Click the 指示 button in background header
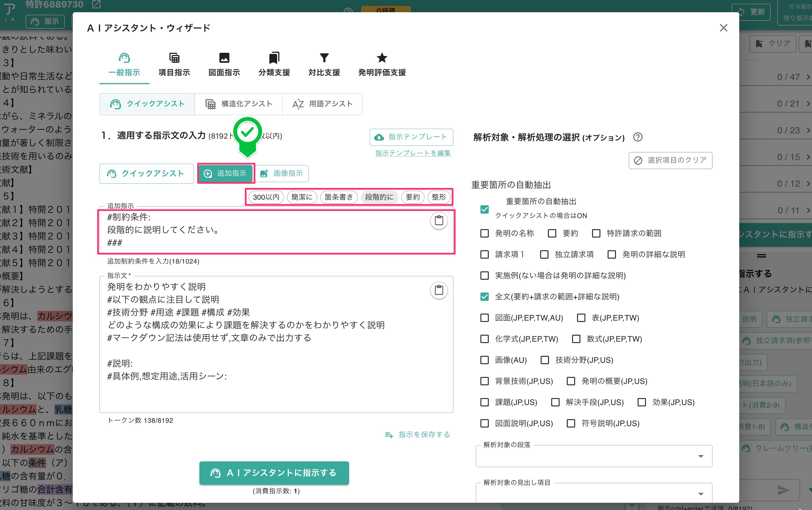The image size is (812, 510). tap(45, 21)
